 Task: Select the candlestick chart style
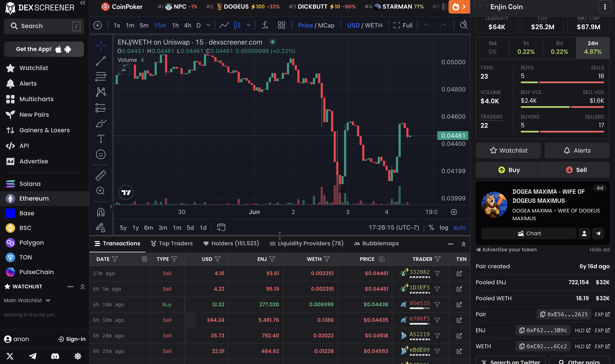[237, 25]
